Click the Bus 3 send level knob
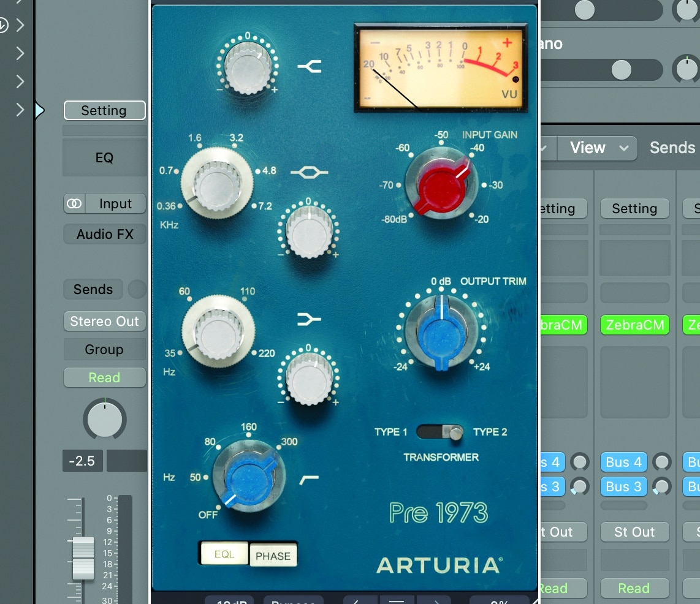This screenshot has height=604, width=700. pyautogui.click(x=661, y=486)
